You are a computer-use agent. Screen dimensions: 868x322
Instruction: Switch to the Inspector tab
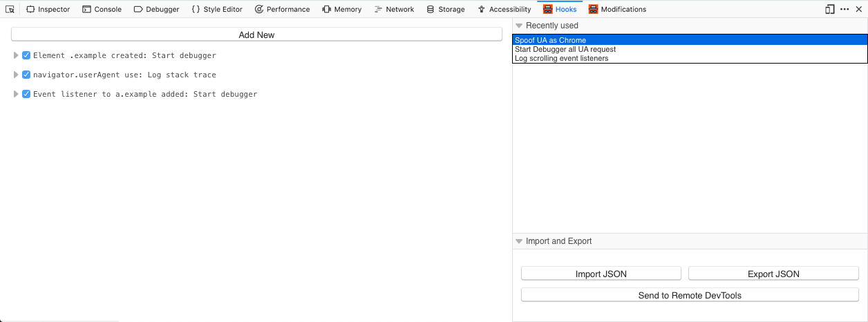tap(48, 9)
